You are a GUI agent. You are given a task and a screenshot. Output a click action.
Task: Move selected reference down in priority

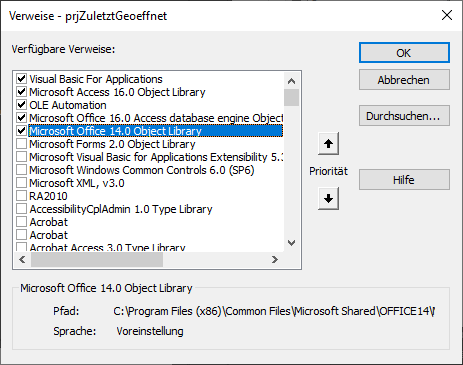(x=328, y=198)
